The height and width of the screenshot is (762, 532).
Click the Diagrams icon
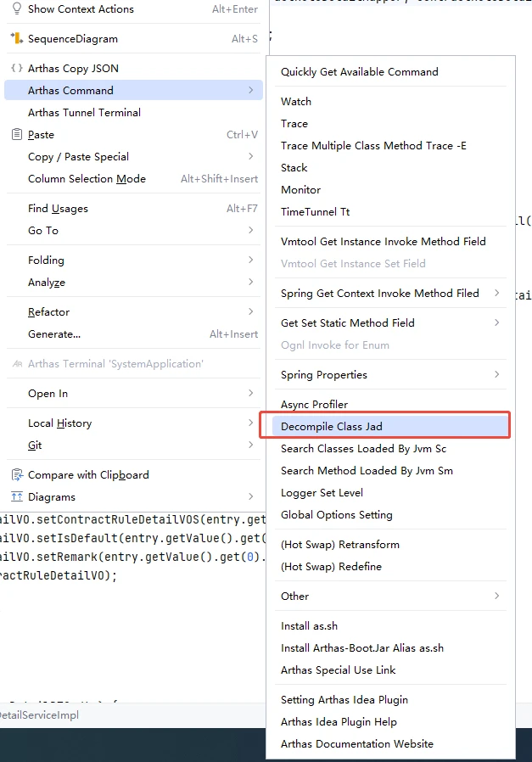[x=16, y=497]
